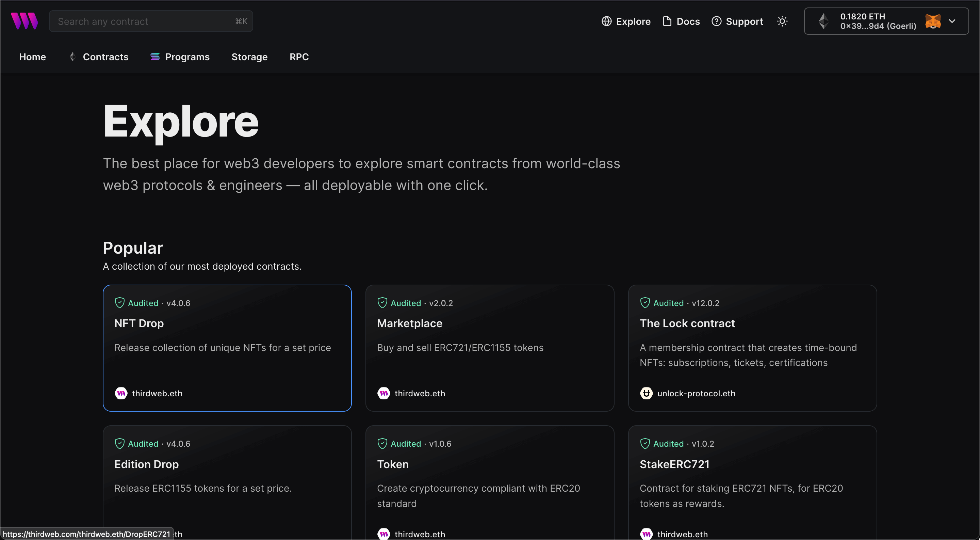Click the Explore globe icon in navbar

click(x=606, y=21)
